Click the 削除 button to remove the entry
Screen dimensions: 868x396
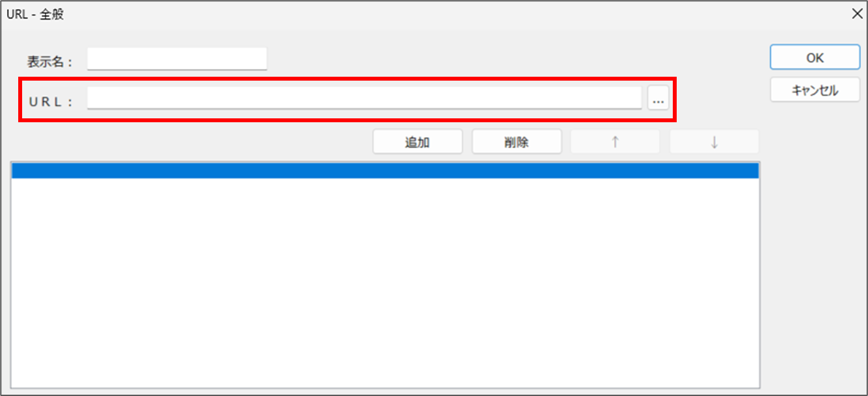pyautogui.click(x=516, y=142)
